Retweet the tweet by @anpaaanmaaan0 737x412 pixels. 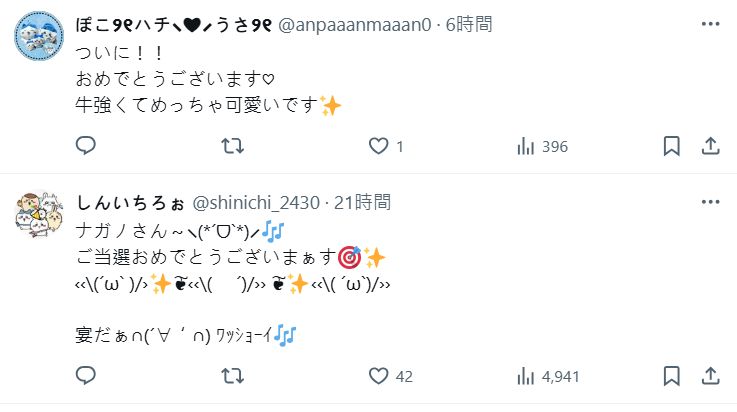point(232,146)
